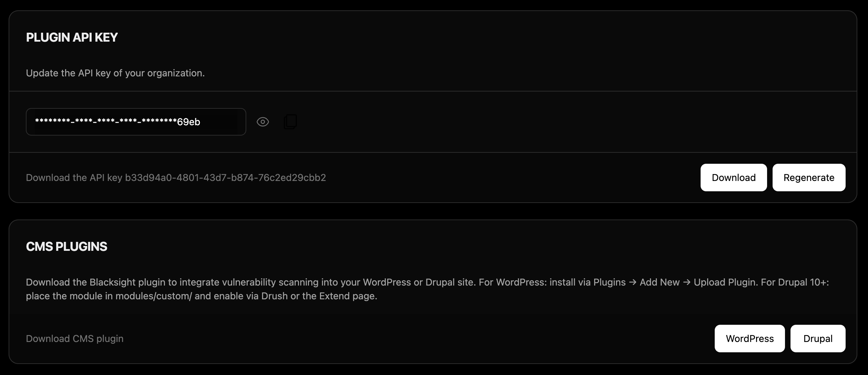The image size is (868, 375).
Task: Copy the organization API key using the clipboard icon
Action: (x=290, y=121)
